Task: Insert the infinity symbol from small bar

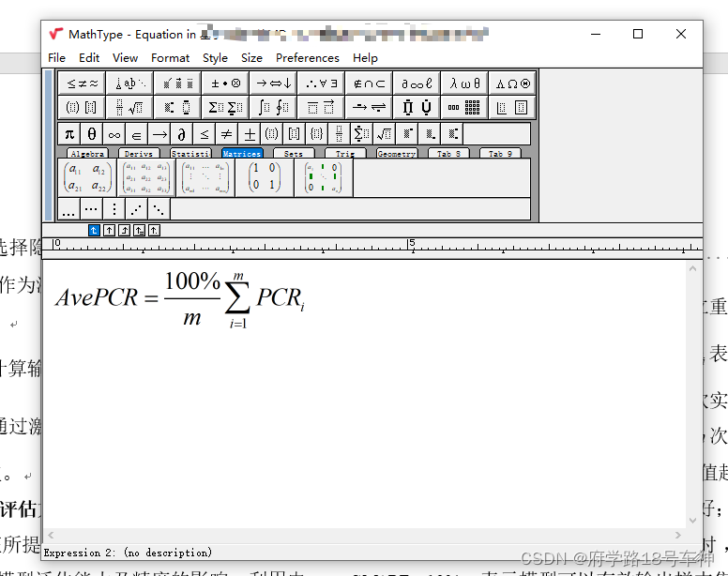Action: point(114,134)
